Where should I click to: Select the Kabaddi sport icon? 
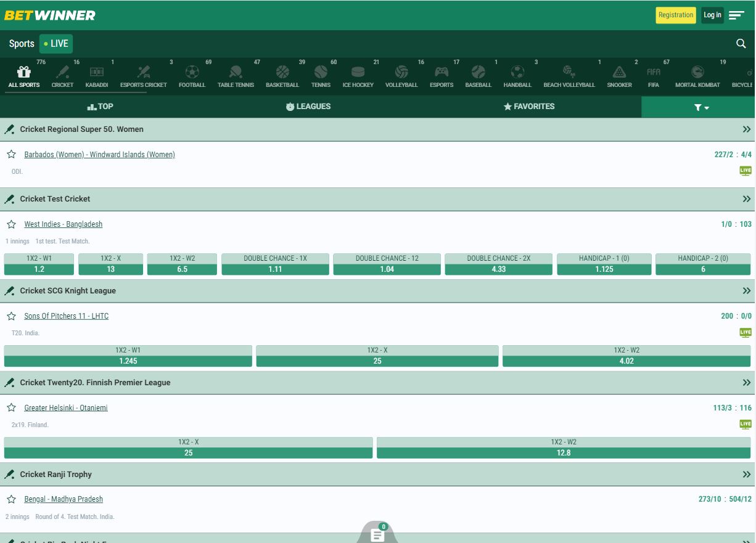click(96, 71)
